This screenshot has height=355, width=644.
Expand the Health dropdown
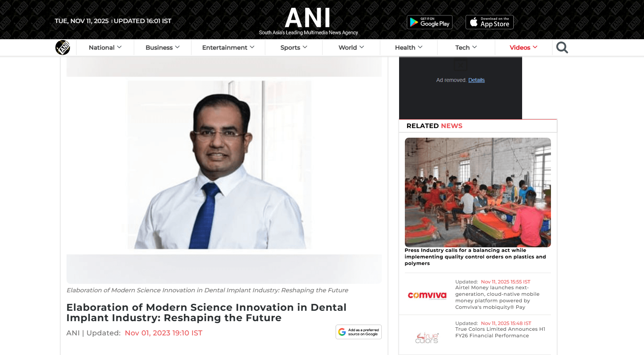pos(409,47)
